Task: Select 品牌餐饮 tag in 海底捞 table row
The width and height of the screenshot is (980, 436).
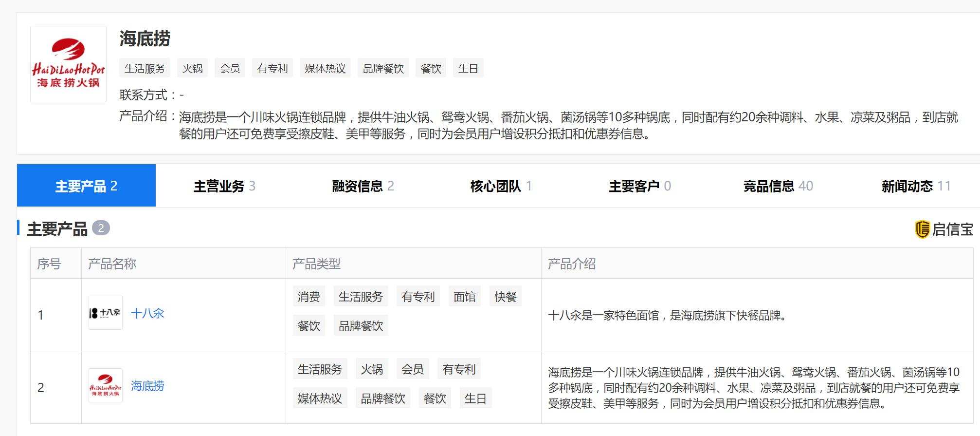Action: [x=383, y=398]
